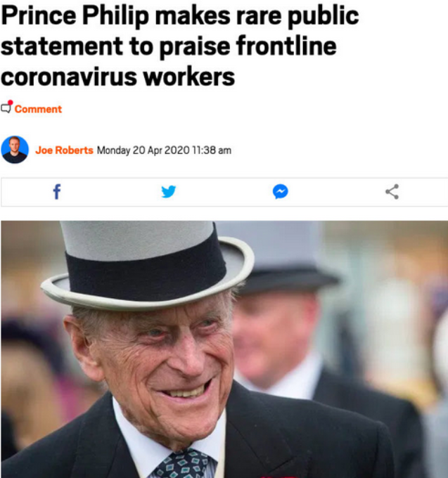The height and width of the screenshot is (478, 448).
Task: Send the article via Messenger icon
Action: coord(280,191)
